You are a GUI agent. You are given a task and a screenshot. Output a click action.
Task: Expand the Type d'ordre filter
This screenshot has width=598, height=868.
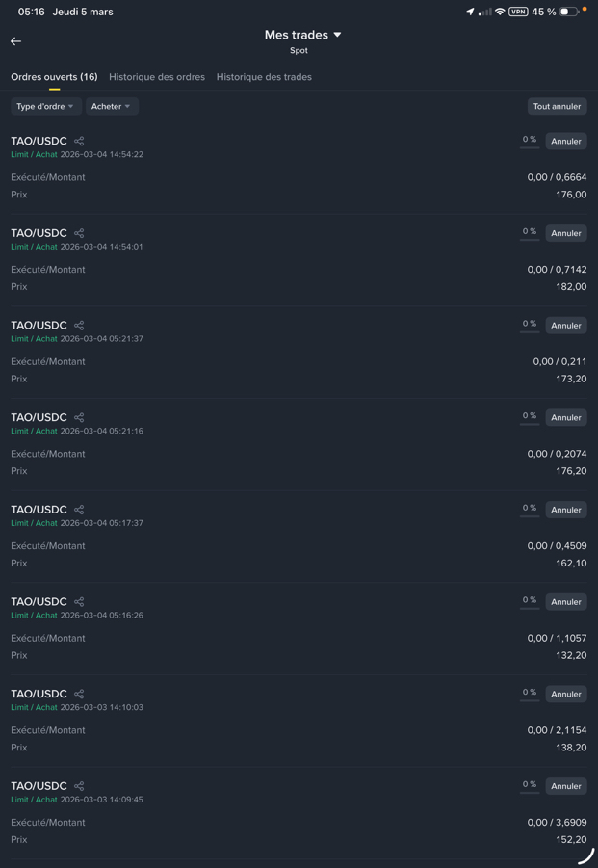(45, 106)
